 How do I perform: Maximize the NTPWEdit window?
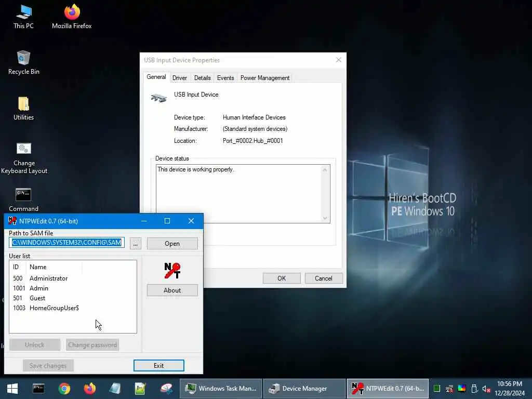pyautogui.click(x=167, y=221)
